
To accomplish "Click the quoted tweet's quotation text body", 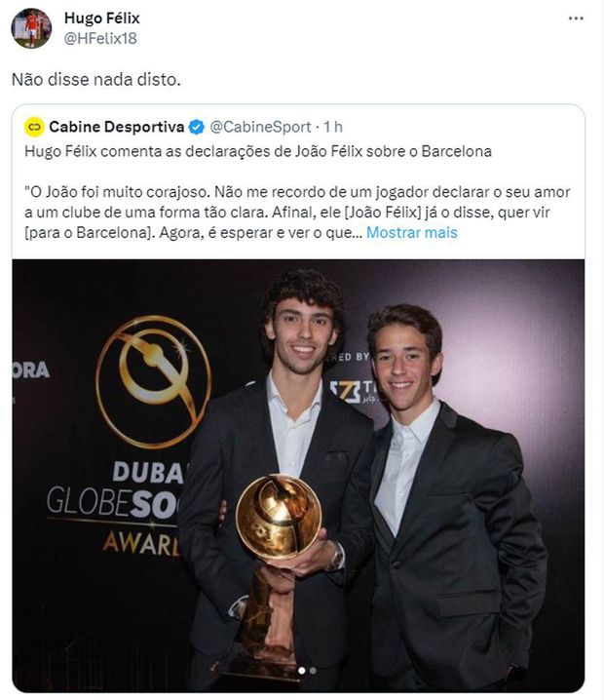I will (297, 213).
